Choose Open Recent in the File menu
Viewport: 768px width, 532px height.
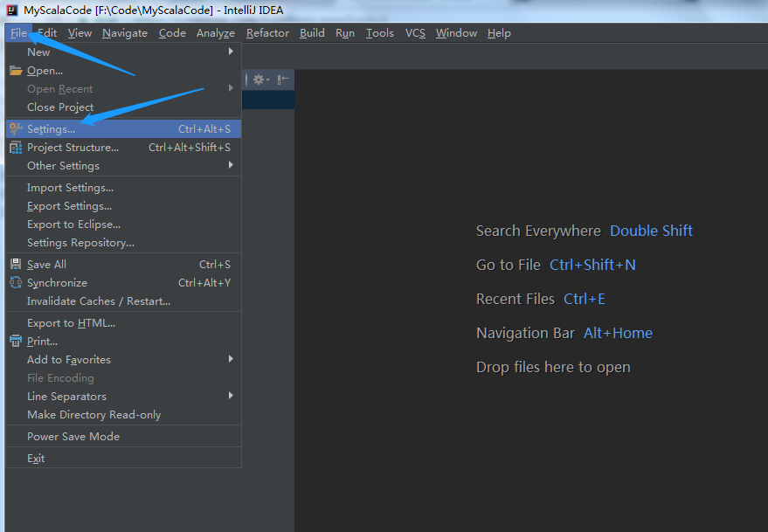123,89
